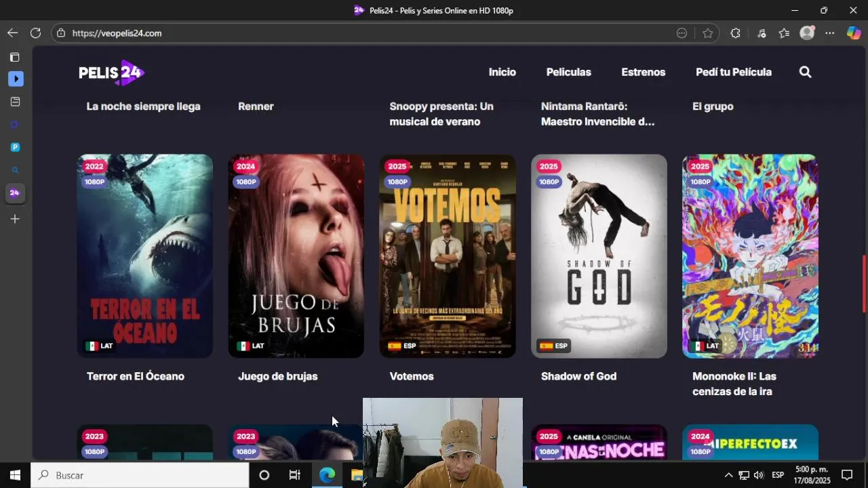Open El grupo movie title

(x=713, y=106)
